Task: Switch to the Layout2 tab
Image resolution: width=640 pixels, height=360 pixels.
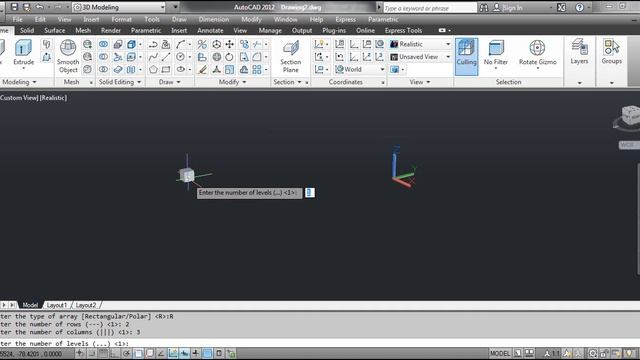Action: pos(86,305)
